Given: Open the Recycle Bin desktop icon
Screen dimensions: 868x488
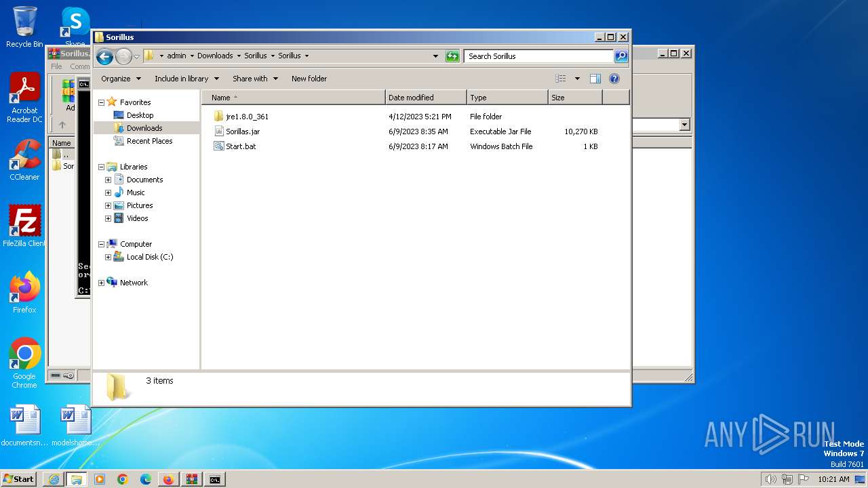Looking at the screenshot, I should tap(24, 27).
